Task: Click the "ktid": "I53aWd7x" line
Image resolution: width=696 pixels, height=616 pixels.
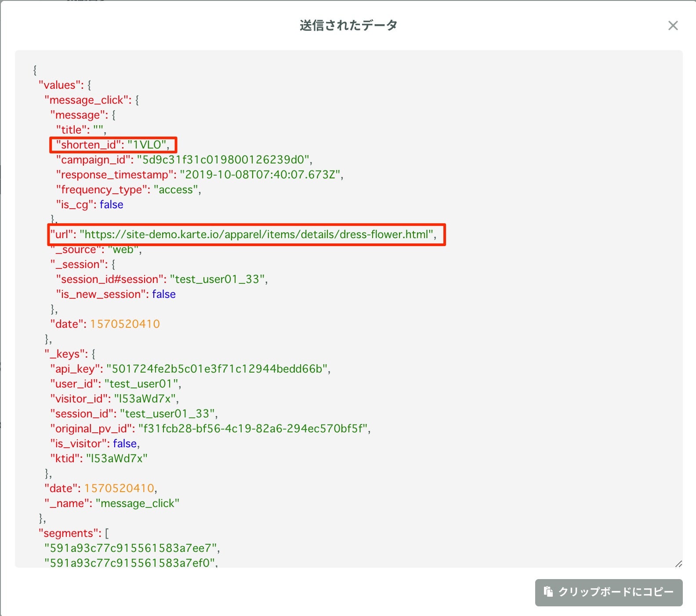Action: [x=99, y=458]
